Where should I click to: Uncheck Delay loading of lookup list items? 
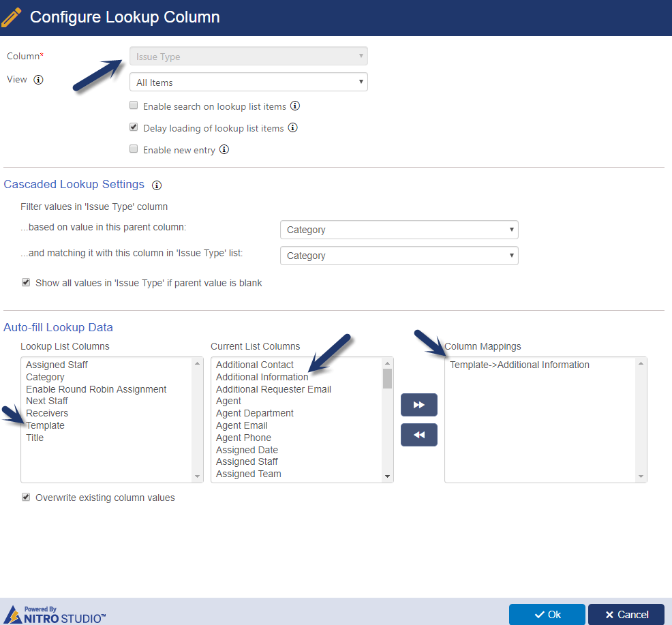click(134, 127)
